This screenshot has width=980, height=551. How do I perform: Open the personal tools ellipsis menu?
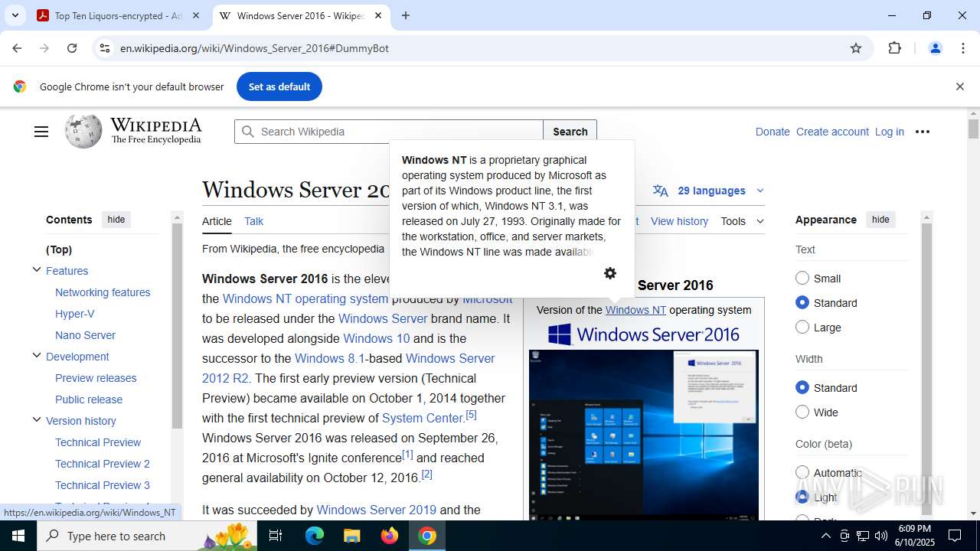923,132
